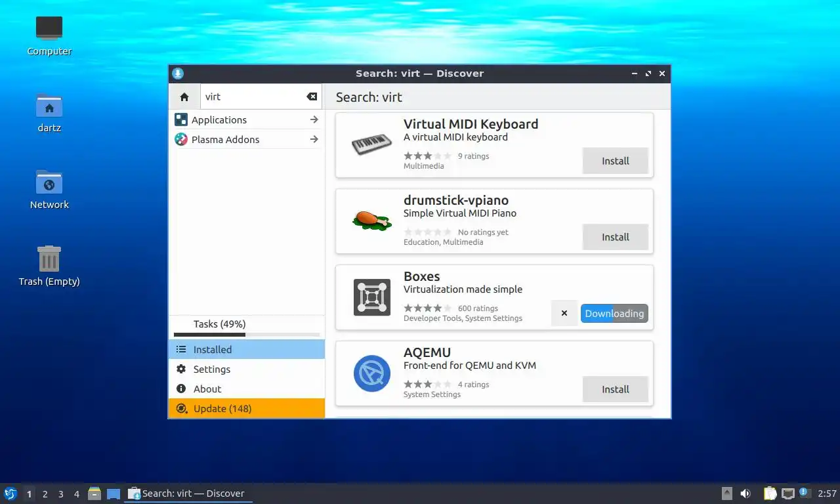Click the update notifier tray icon
This screenshot has height=504, width=840.
click(805, 493)
